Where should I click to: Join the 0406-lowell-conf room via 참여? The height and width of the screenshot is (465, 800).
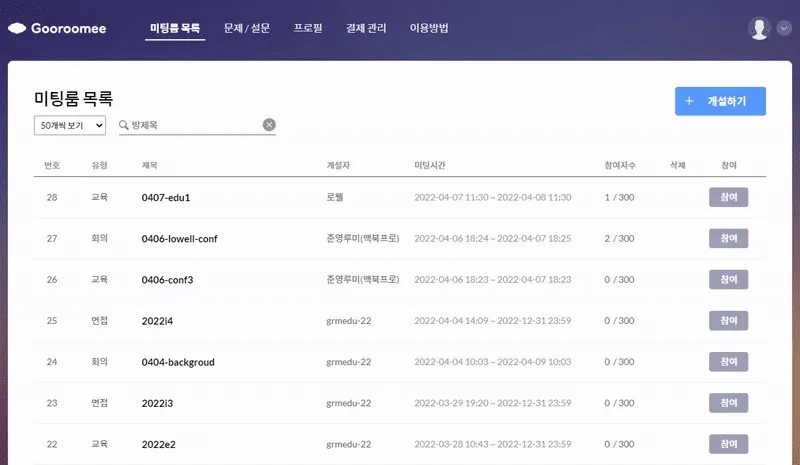(729, 238)
